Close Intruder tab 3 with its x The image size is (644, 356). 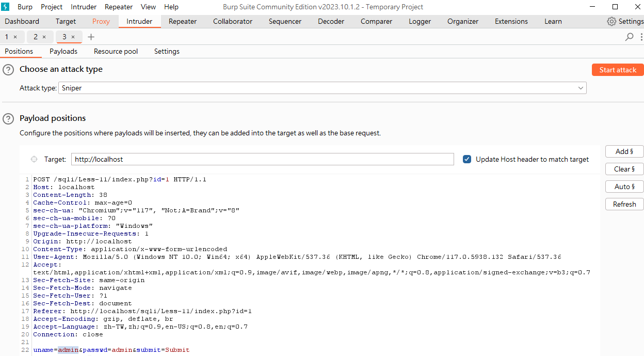pyautogui.click(x=73, y=37)
